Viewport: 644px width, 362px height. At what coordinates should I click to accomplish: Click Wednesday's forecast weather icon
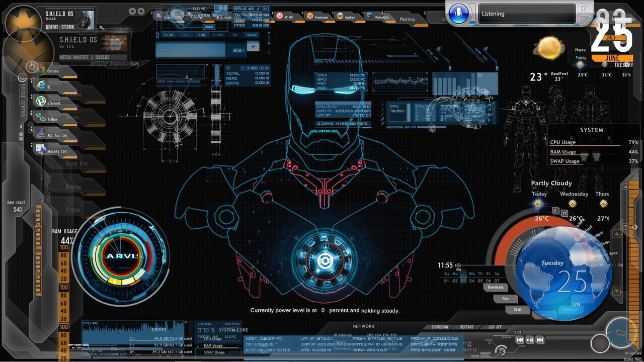(x=572, y=204)
